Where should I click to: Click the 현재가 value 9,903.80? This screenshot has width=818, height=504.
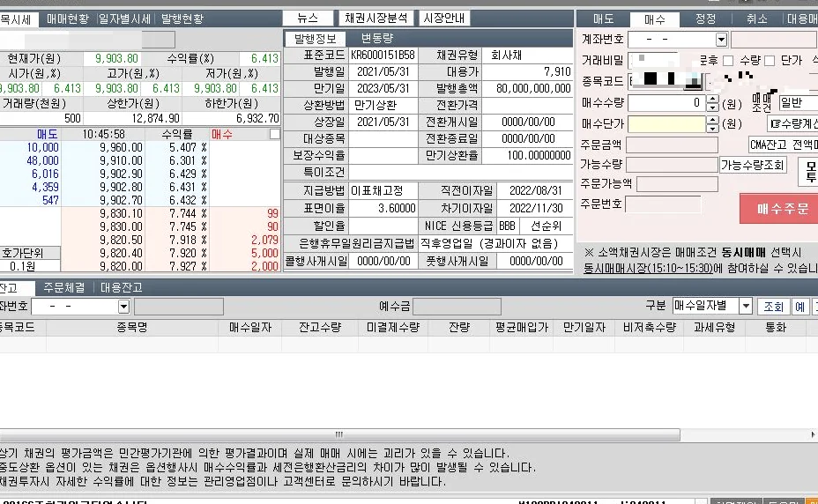point(116,58)
